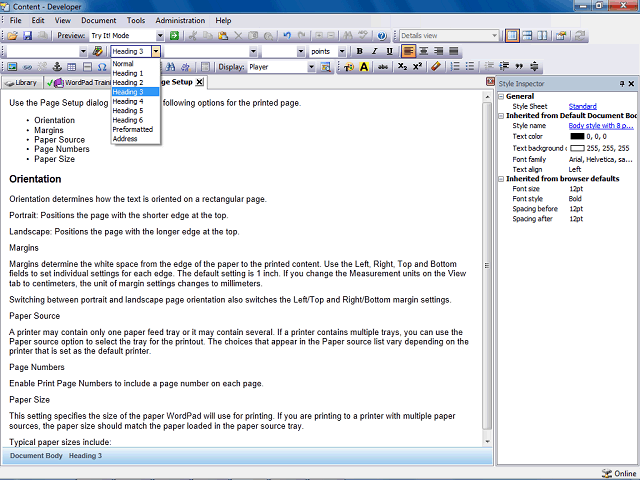This screenshot has width=640, height=480.
Task: Set right text alignment
Action: tap(438, 51)
